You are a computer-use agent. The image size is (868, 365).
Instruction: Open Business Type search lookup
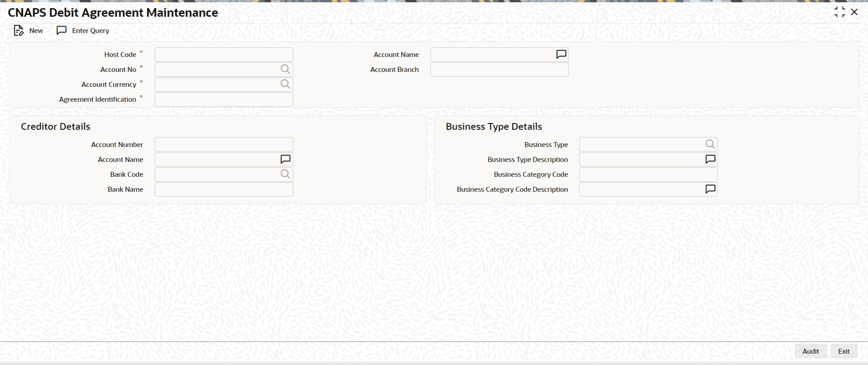point(710,144)
